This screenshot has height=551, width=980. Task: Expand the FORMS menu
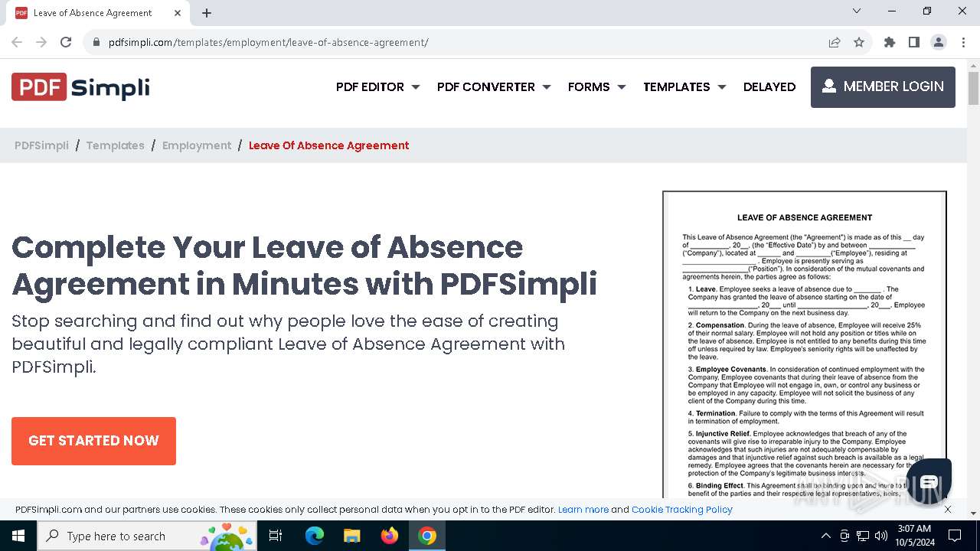(597, 87)
